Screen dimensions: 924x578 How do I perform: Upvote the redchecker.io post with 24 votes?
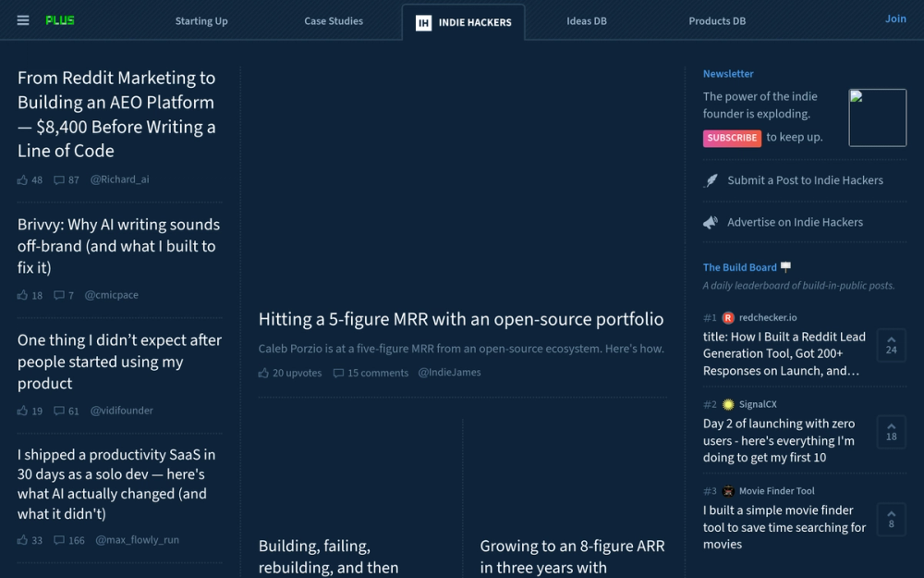click(891, 345)
